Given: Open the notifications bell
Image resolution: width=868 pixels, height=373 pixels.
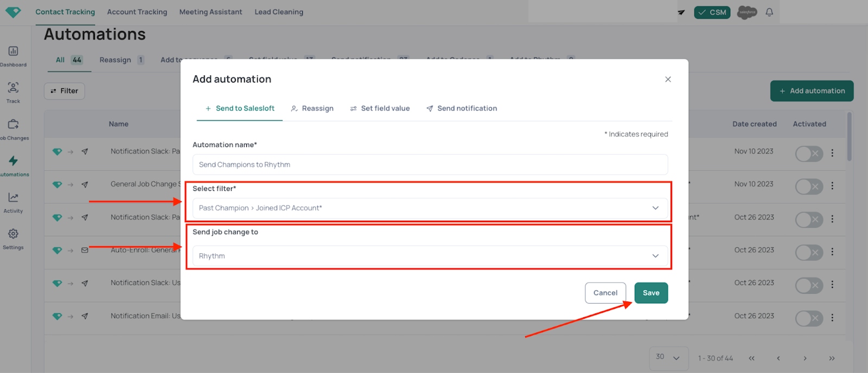Looking at the screenshot, I should tap(769, 12).
